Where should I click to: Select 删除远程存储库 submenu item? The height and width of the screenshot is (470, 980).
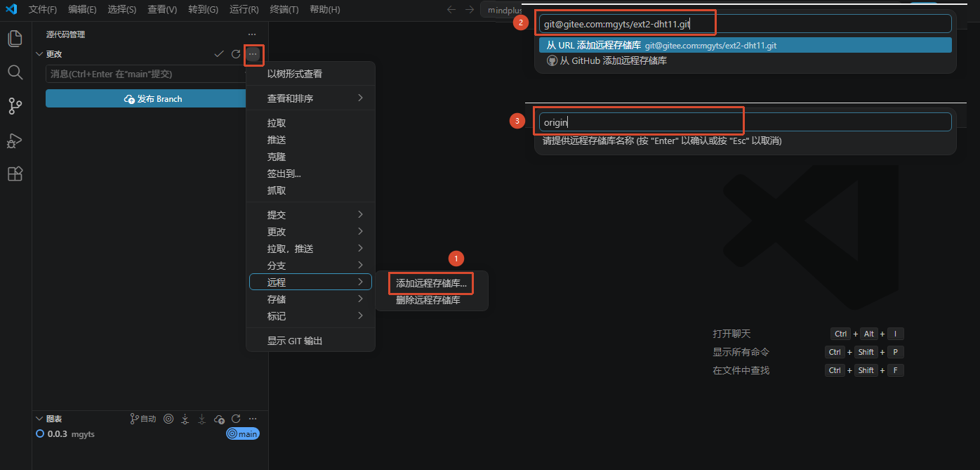pos(431,300)
